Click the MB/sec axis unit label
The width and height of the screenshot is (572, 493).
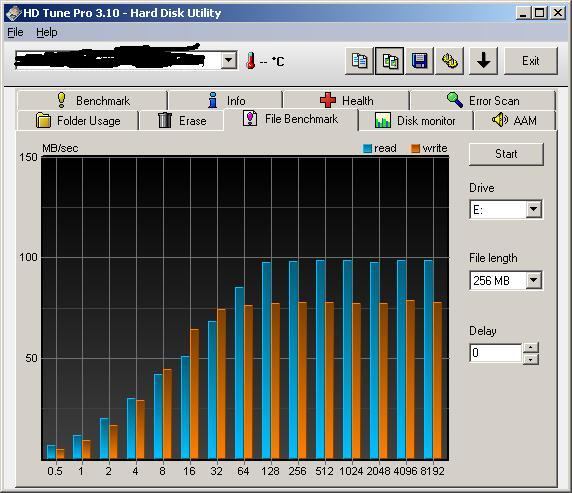[x=60, y=148]
